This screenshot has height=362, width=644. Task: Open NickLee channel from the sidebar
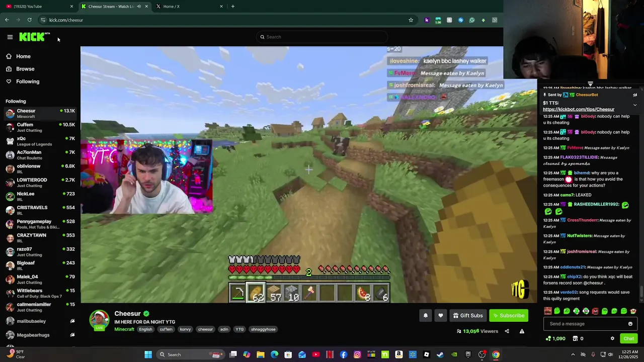(x=40, y=197)
